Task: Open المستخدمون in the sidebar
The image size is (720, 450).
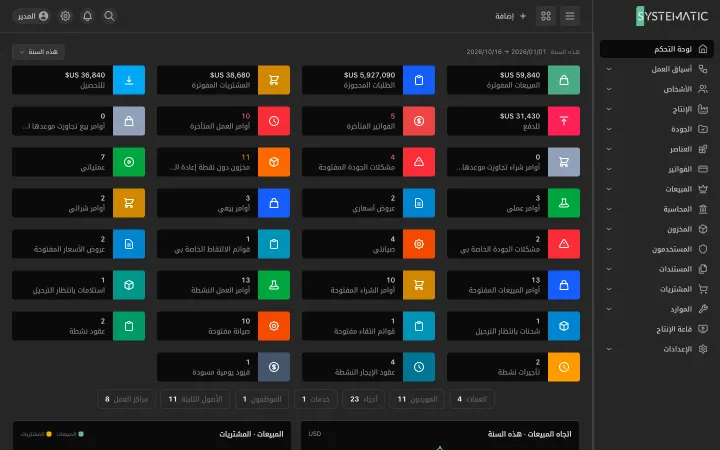Action: [657, 249]
